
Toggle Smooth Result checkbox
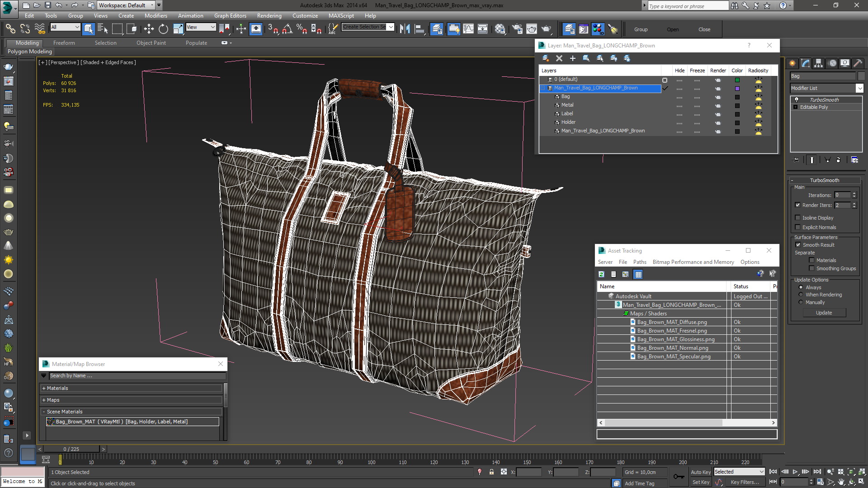coord(798,245)
